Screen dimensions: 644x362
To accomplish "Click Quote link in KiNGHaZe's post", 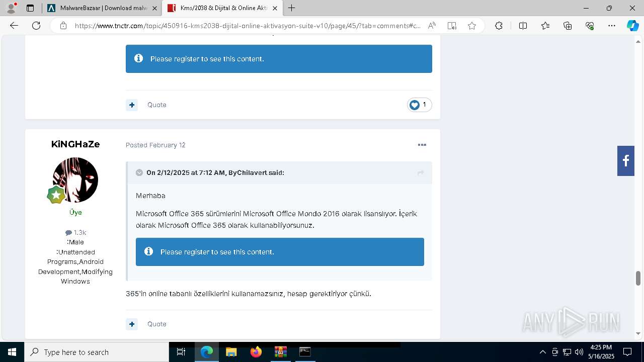I will tap(156, 324).
